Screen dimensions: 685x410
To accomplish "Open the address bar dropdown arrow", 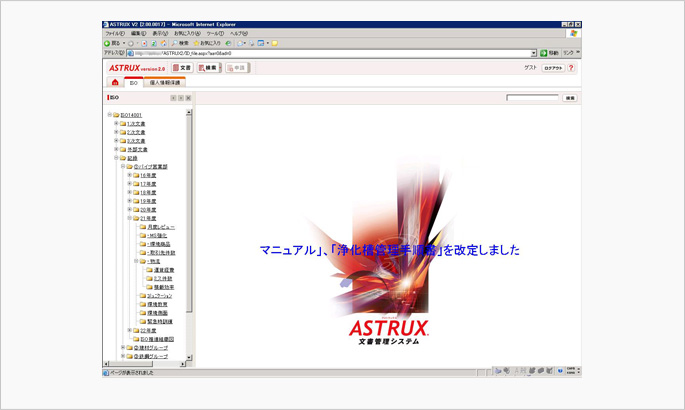I will click(x=533, y=53).
